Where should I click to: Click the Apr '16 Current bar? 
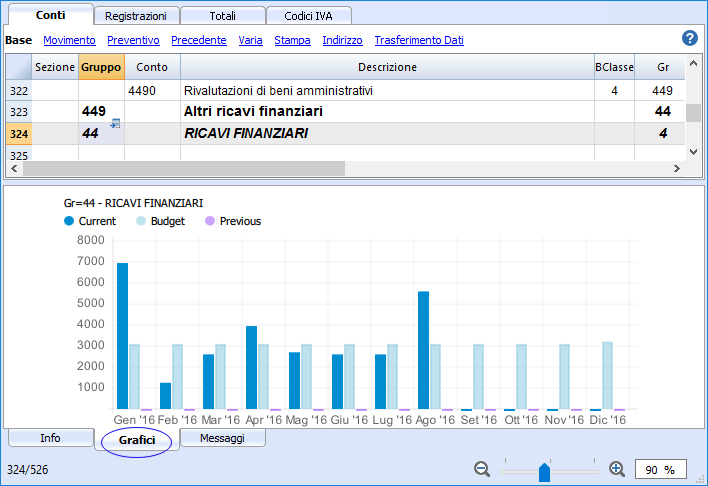(252, 368)
